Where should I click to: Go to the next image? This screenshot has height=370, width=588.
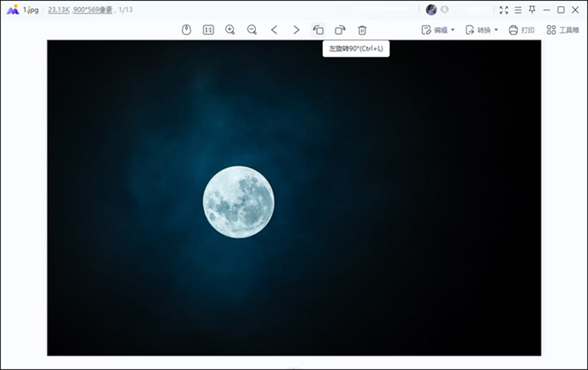tap(296, 30)
